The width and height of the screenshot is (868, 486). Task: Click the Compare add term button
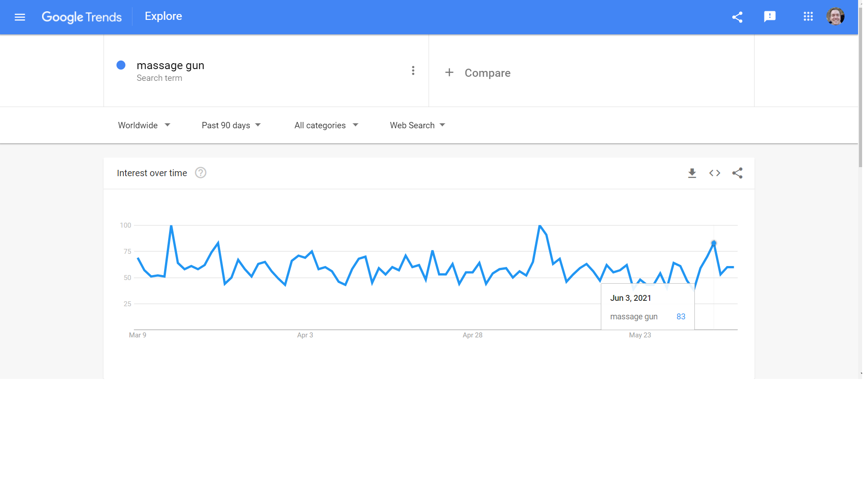[x=478, y=73]
